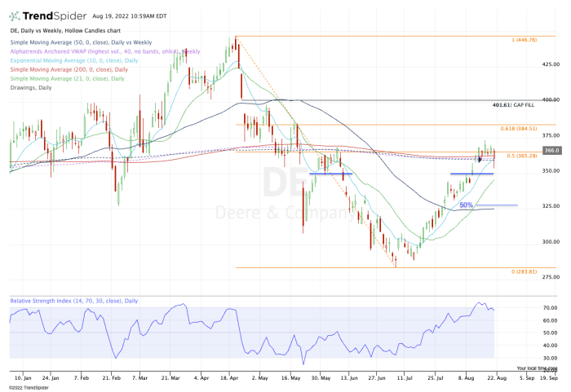The image size is (571, 392).
Task: Click the '21. Feb' date axis label
Action: pyautogui.click(x=112, y=378)
